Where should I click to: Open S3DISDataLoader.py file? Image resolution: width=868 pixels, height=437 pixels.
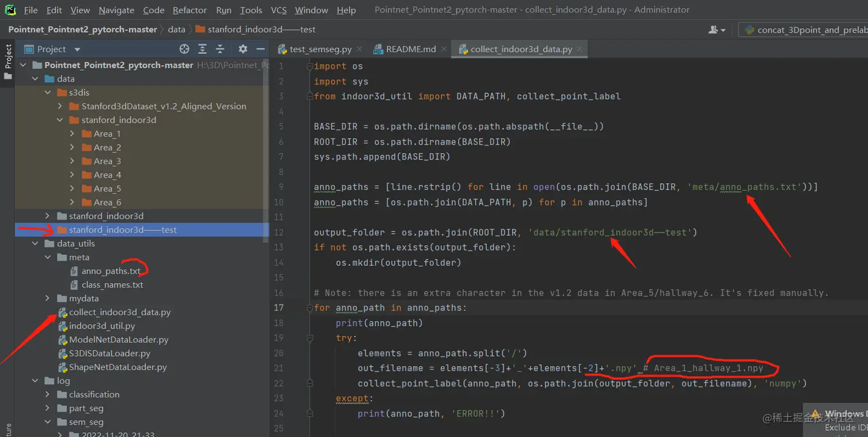pos(110,353)
